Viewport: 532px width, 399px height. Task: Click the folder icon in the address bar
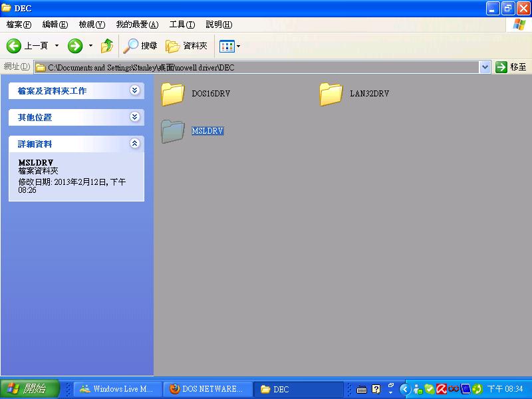tap(41, 68)
